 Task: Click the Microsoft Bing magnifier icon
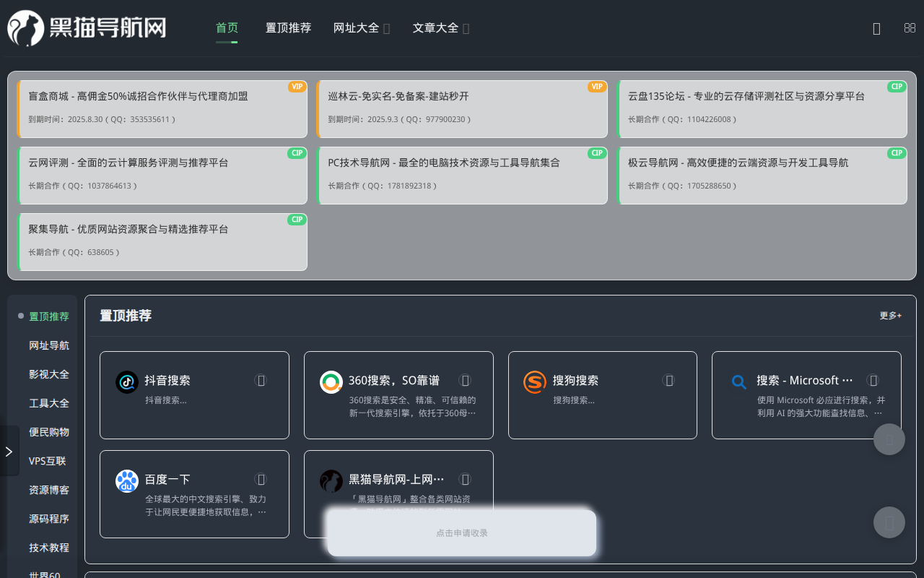739,382
